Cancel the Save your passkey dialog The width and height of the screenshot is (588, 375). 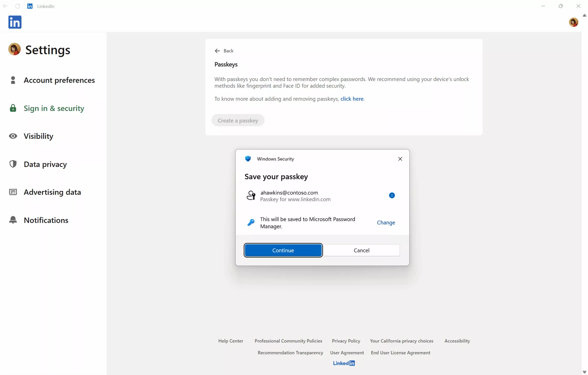[361, 250]
